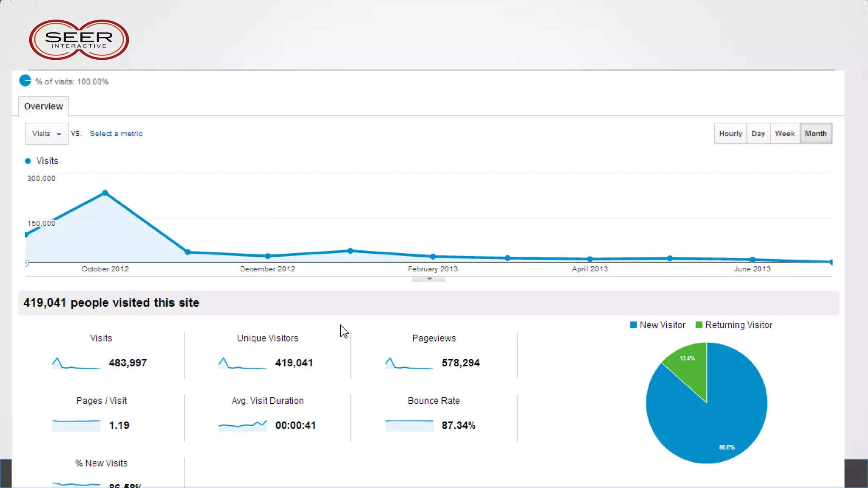The height and width of the screenshot is (488, 868).
Task: Click the Select a metric link
Action: coord(116,133)
